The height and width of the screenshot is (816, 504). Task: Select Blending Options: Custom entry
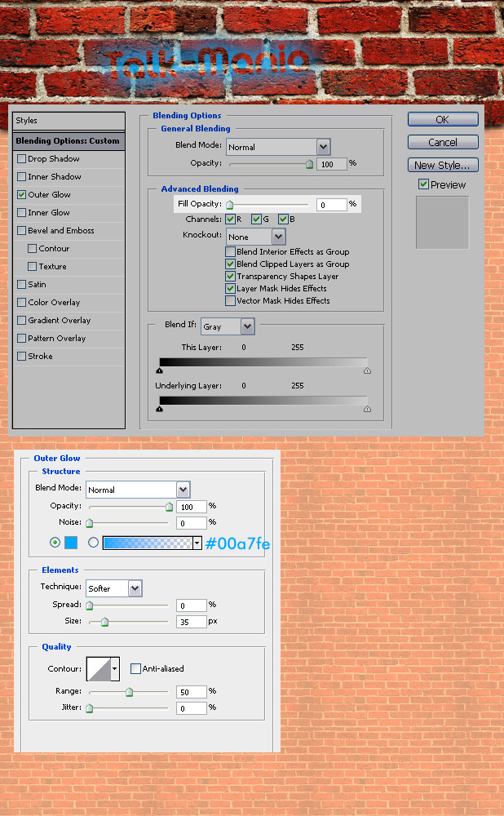69,141
